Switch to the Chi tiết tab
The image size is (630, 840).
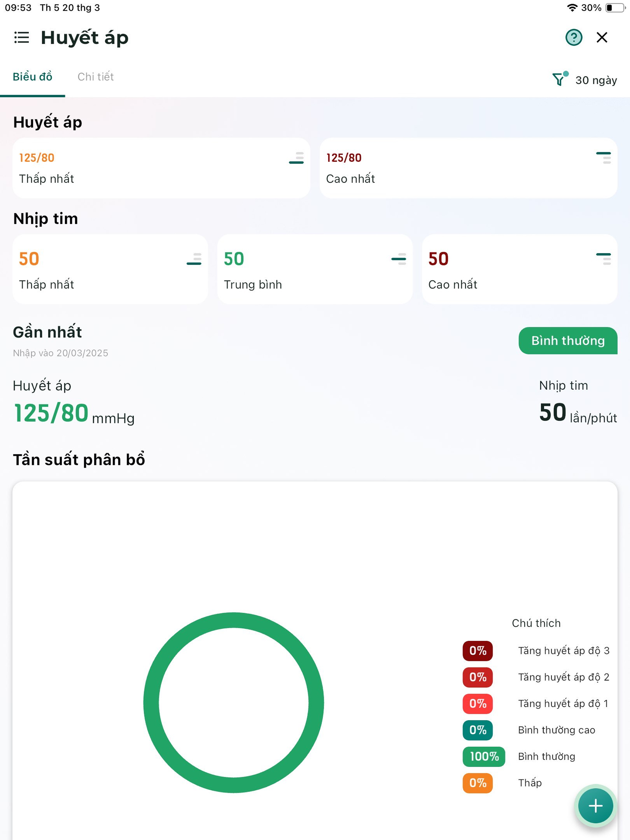pos(96,77)
